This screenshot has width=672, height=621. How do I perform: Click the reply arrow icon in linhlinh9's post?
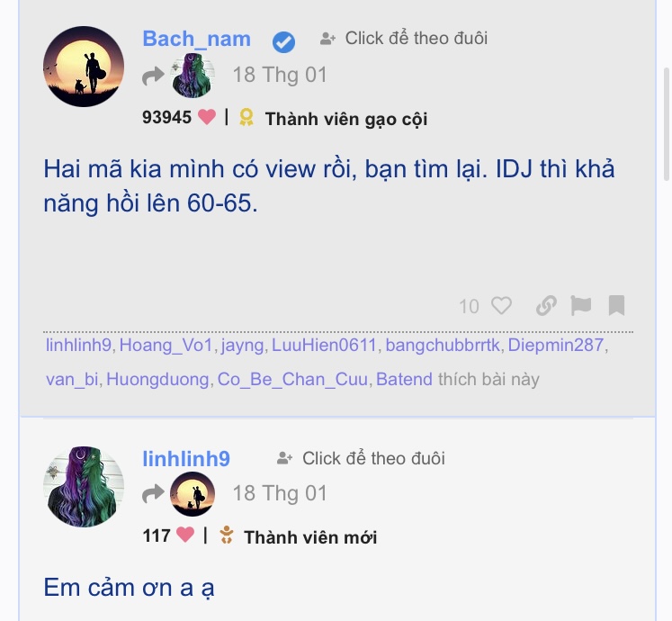[x=153, y=493]
